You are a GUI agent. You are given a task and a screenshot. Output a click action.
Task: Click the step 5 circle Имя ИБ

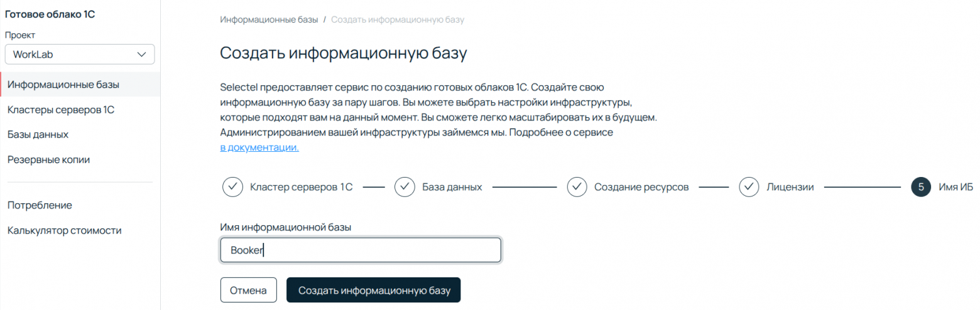coord(920,187)
